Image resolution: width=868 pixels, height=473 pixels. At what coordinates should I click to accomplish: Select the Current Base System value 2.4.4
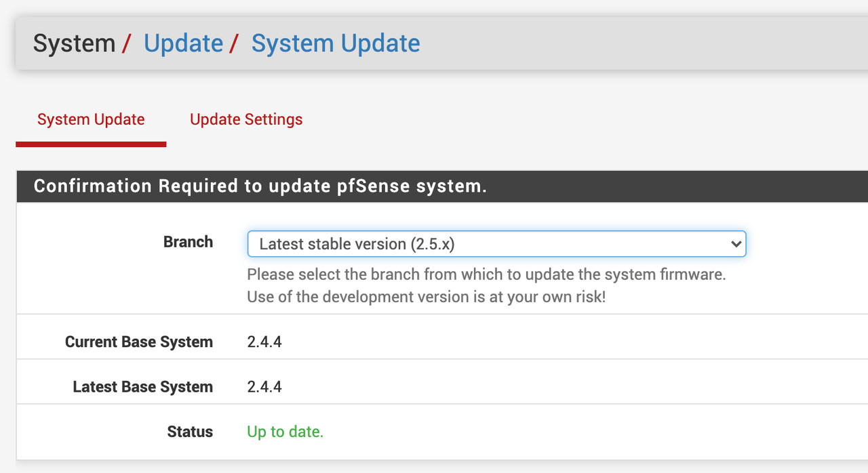click(x=264, y=342)
